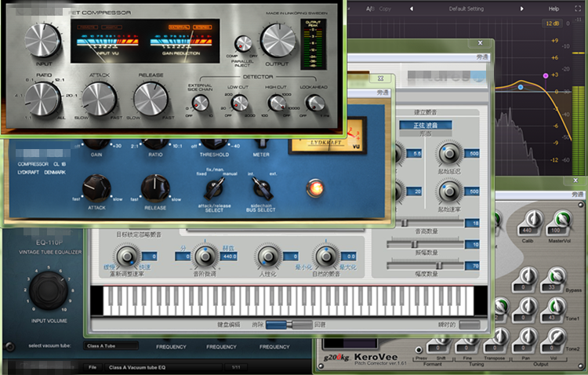Click 旁通 bypass in the pitch plugin window
The width and height of the screenshot is (588, 375).
[x=482, y=57]
